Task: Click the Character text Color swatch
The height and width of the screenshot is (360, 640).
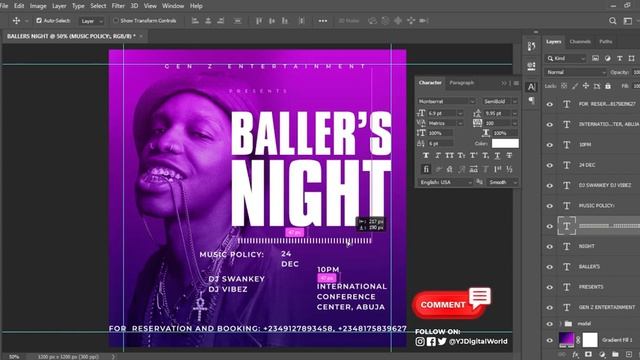Action: pyautogui.click(x=505, y=143)
